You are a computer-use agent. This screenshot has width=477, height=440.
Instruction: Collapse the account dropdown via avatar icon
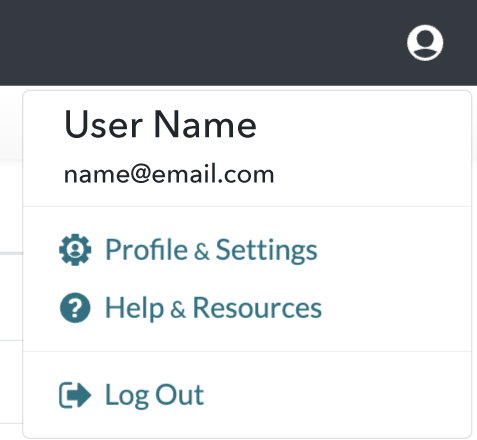coord(425,43)
